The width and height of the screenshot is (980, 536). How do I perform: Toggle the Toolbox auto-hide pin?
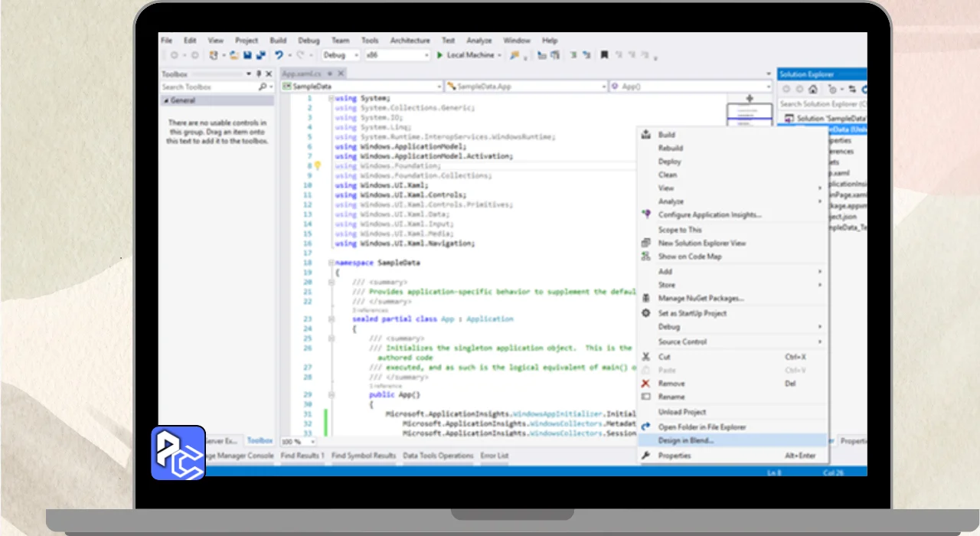[x=258, y=74]
